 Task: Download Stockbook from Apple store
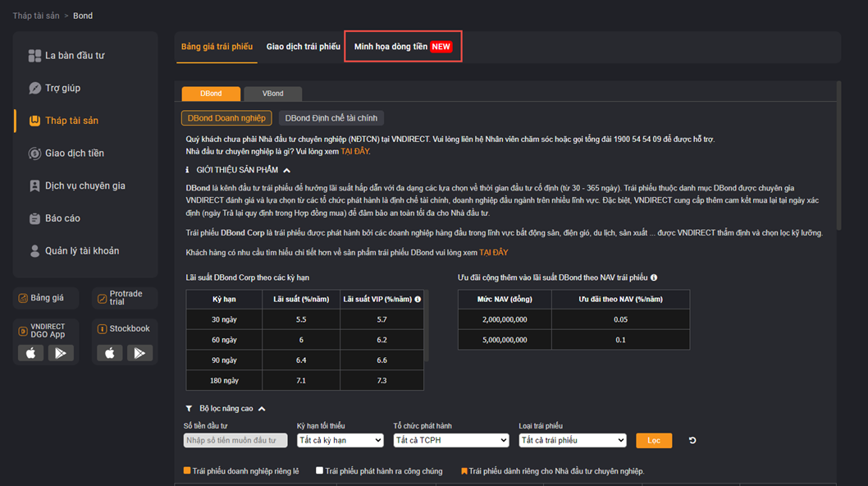(x=110, y=353)
